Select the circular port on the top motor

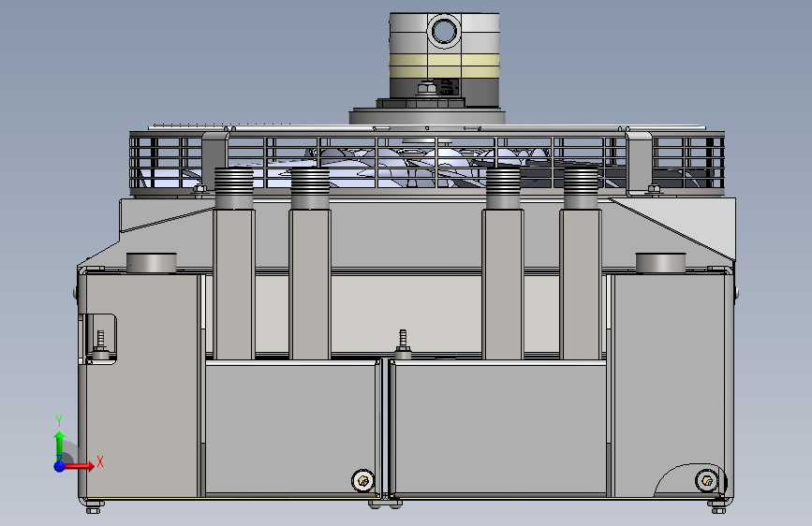[444, 31]
